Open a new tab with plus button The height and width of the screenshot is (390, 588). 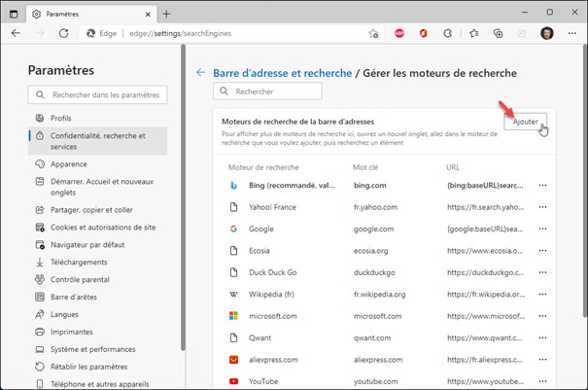tap(166, 14)
